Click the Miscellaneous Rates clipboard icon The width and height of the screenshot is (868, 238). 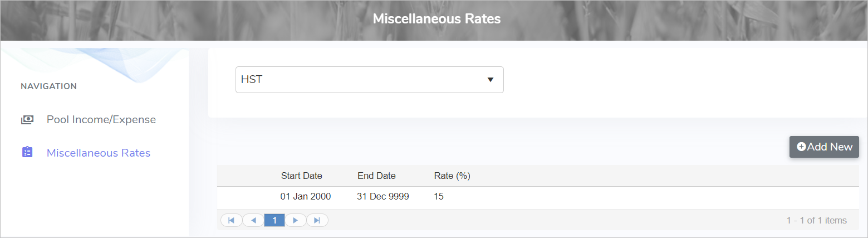(27, 152)
